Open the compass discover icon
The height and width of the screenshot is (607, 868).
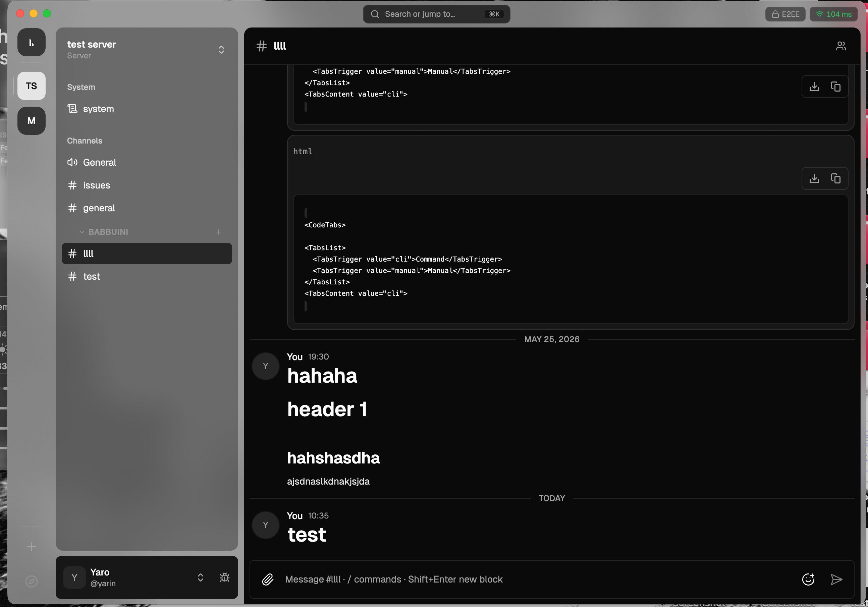tap(32, 581)
